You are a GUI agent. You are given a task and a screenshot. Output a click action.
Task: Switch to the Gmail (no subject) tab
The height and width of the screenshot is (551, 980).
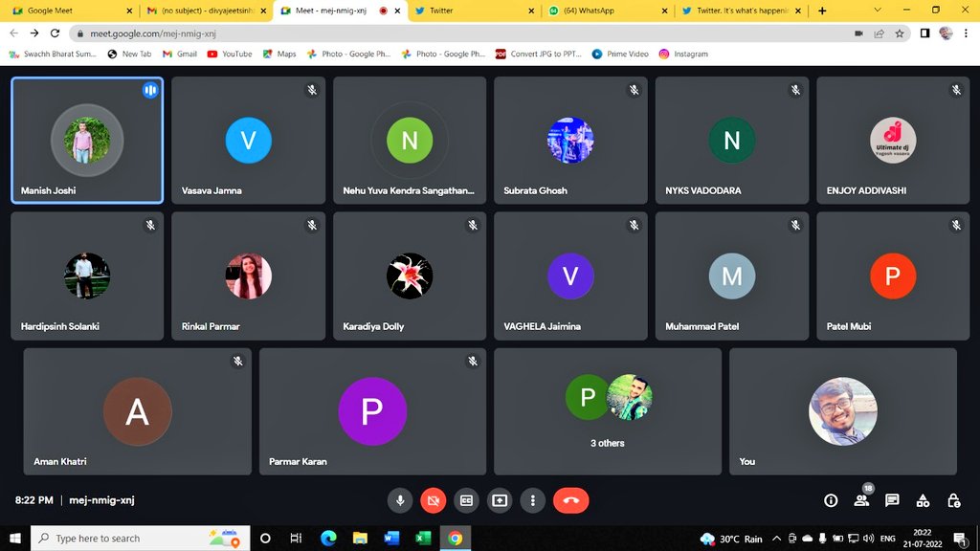(207, 11)
